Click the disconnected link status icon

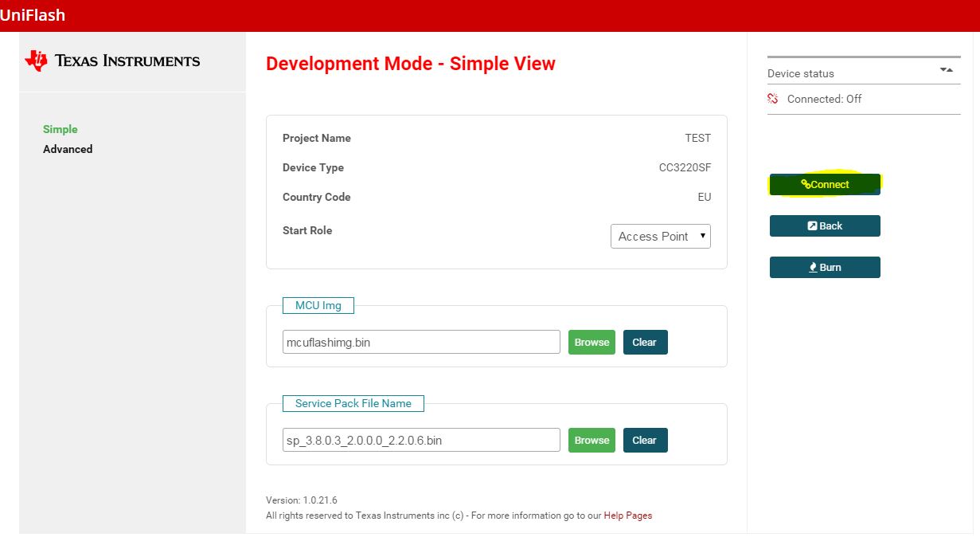click(x=772, y=99)
